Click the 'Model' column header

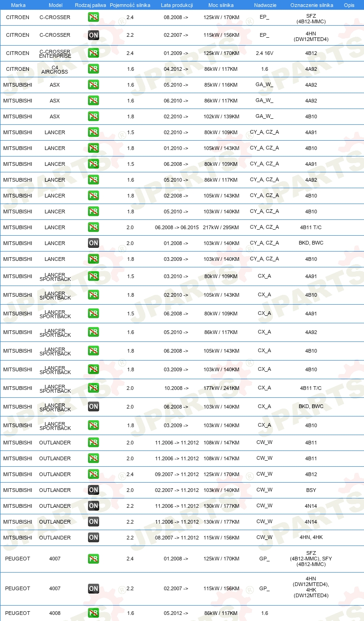click(55, 5)
